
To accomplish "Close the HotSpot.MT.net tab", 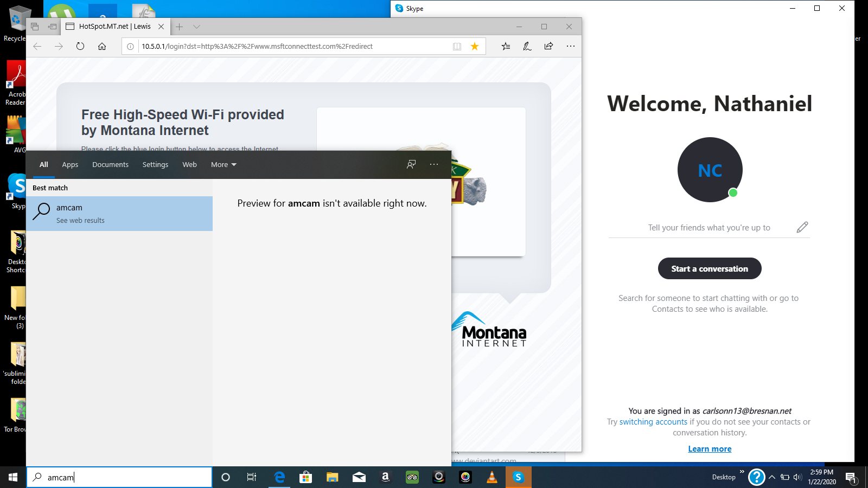I will pos(161,27).
